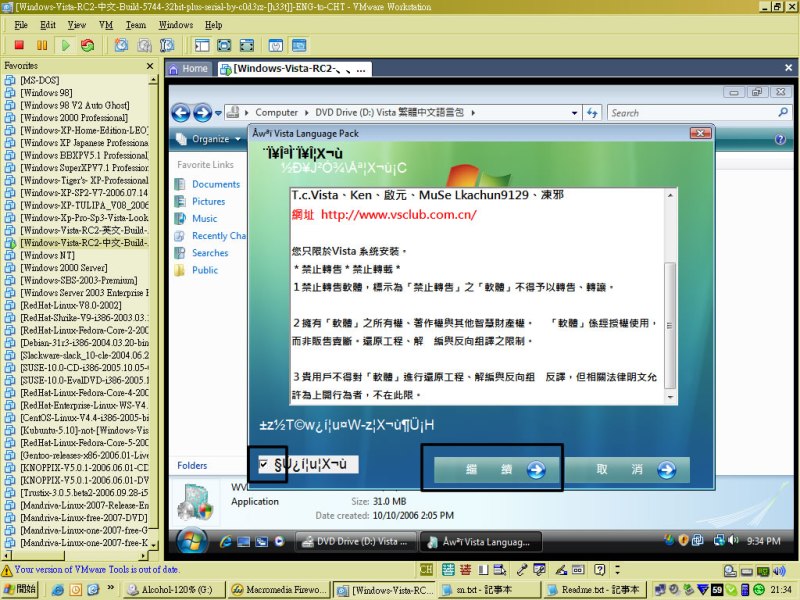Go back in the Vista Explorer window
The width and height of the screenshot is (800, 600).
click(181, 113)
